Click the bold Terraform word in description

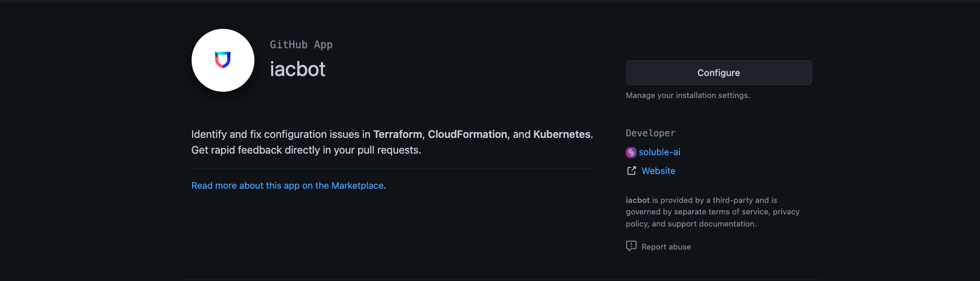point(397,134)
